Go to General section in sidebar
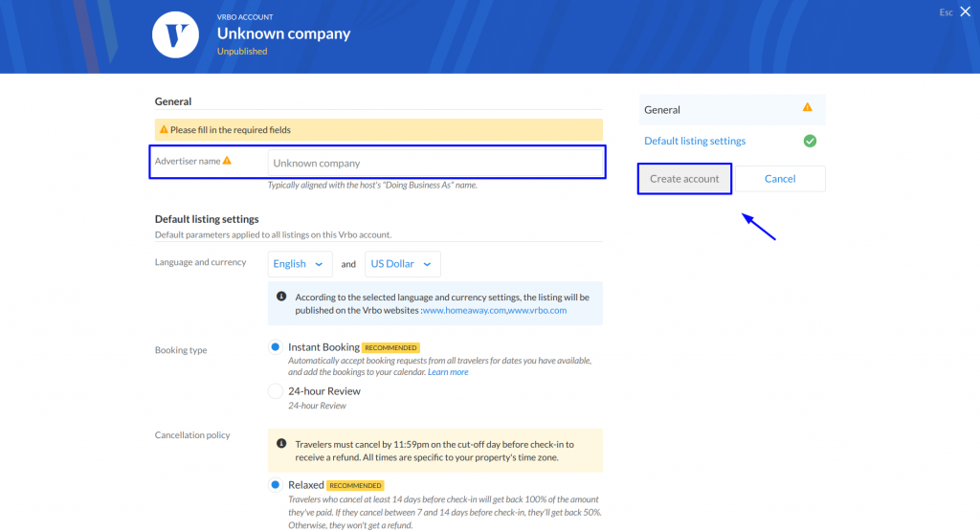Viewport: 980px width, 531px height. point(732,110)
